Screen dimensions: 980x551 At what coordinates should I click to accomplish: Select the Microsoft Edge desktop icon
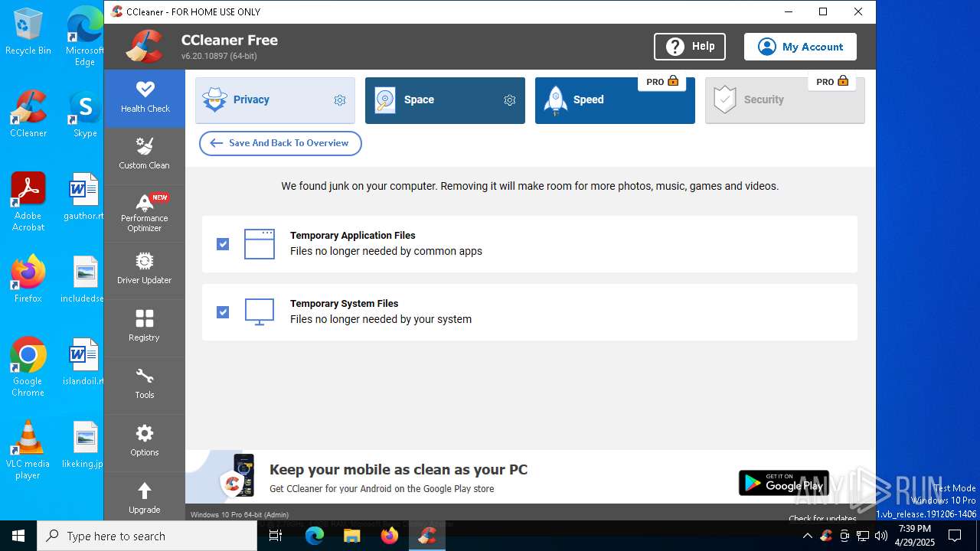[85, 37]
